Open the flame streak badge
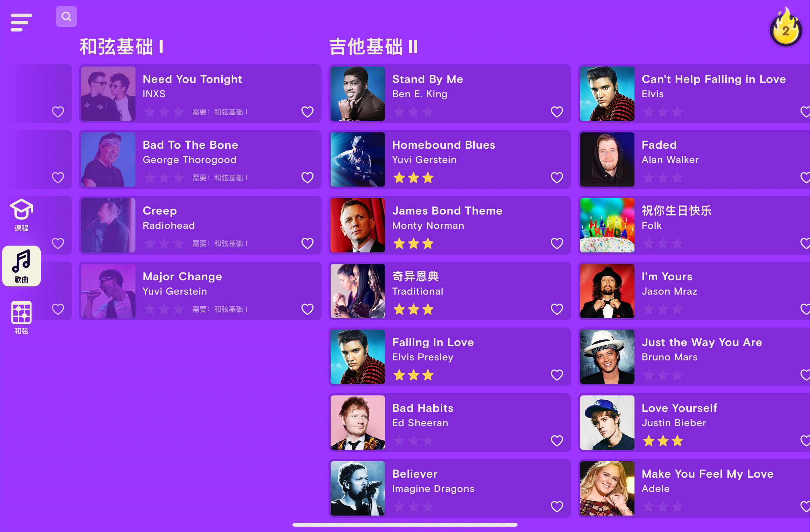 (786, 28)
